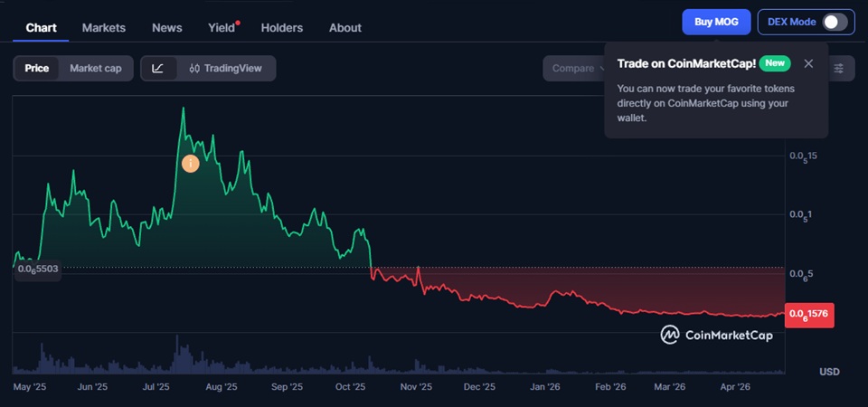The image size is (868, 407).
Task: Open the About tab
Action: (x=344, y=28)
